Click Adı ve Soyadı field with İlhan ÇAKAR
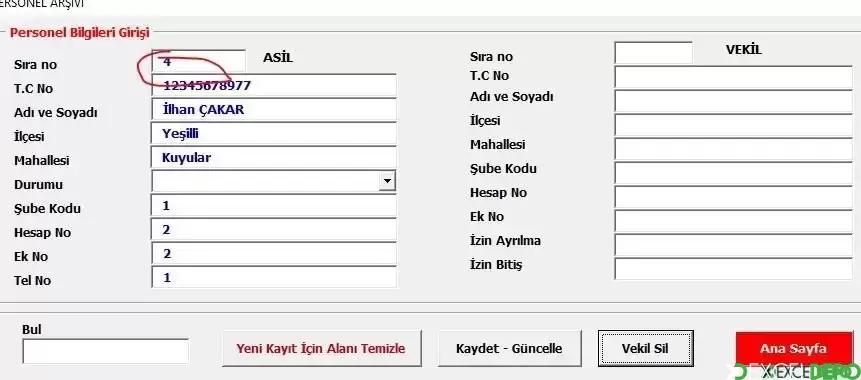This screenshot has width=861, height=380. pyautogui.click(x=273, y=109)
